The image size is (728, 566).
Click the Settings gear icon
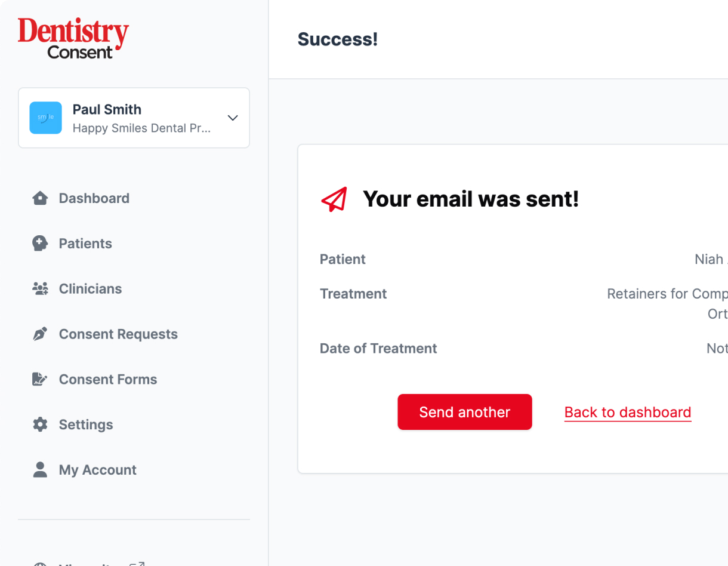pos(40,424)
